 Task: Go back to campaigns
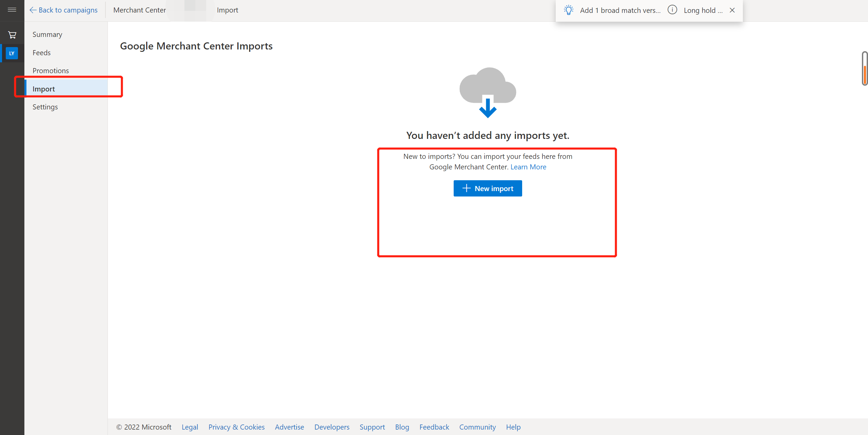[x=63, y=10]
